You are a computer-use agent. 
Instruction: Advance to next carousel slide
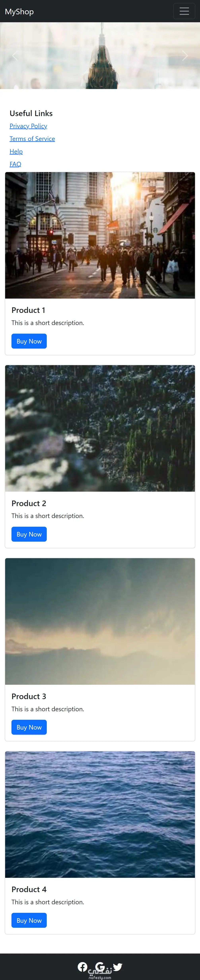(x=185, y=55)
